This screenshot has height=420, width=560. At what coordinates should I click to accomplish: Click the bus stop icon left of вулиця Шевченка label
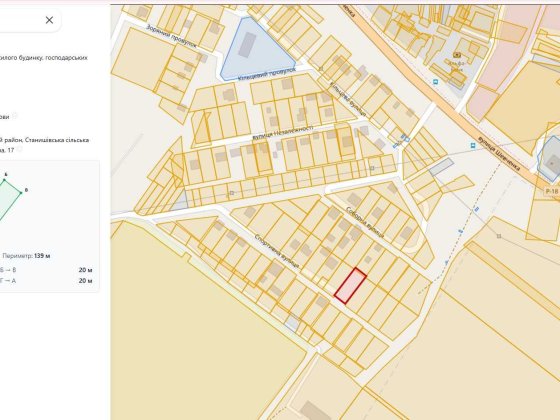coord(473,145)
